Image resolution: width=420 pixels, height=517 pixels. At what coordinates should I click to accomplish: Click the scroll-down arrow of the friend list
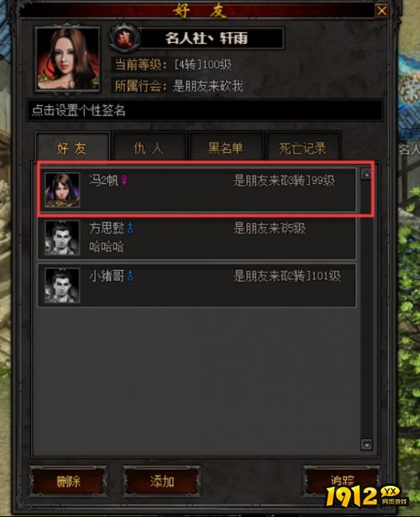tap(366, 445)
